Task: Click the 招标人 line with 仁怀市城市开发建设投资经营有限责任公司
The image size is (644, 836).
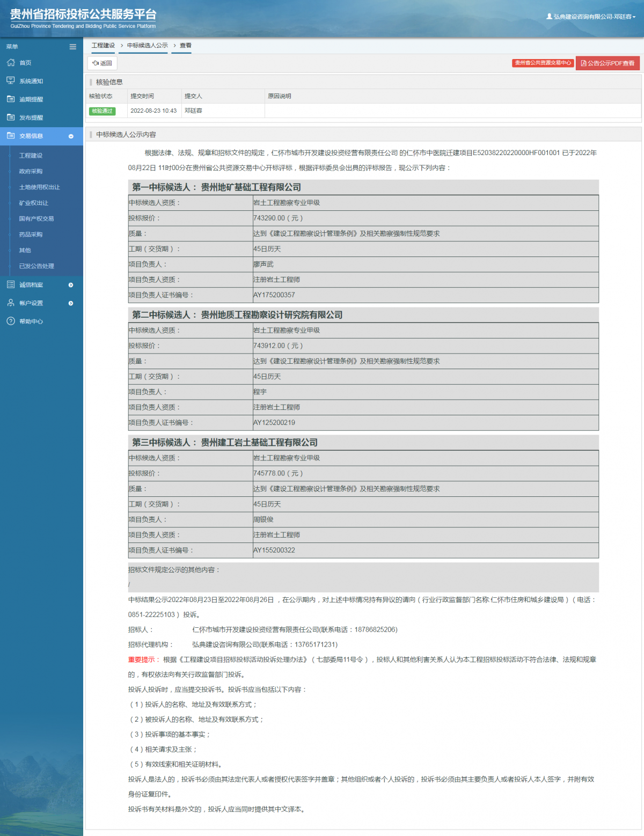Action: (263, 629)
